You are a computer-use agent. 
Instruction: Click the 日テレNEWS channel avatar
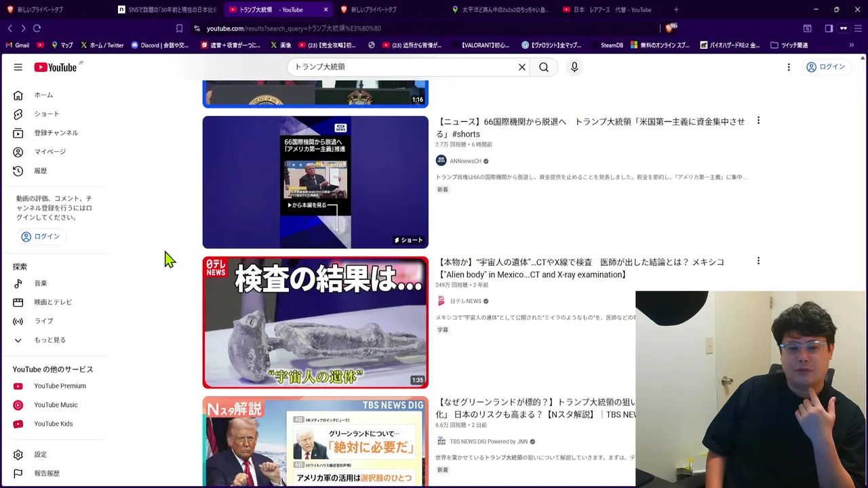click(x=441, y=302)
